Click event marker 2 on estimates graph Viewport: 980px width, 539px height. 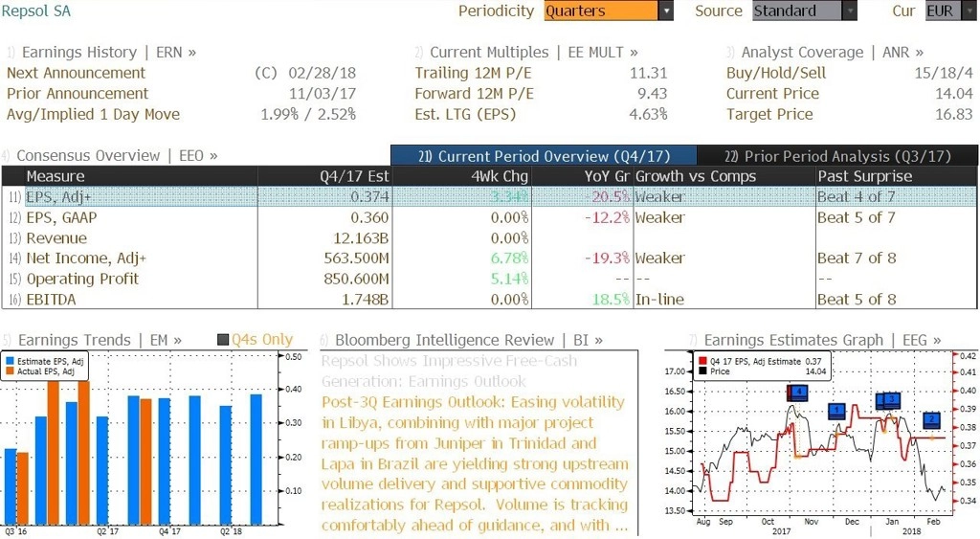[x=932, y=419]
